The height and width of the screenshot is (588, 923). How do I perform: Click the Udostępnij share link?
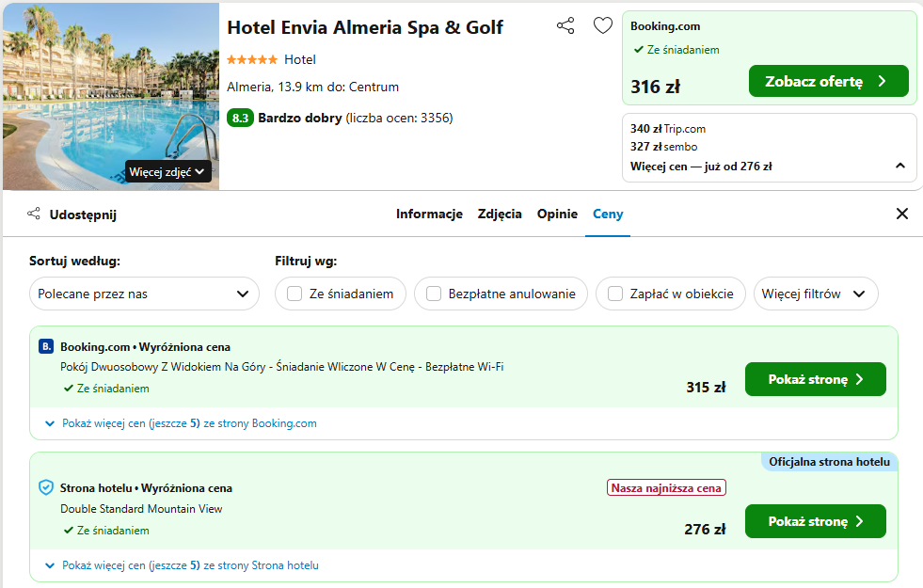[83, 215]
